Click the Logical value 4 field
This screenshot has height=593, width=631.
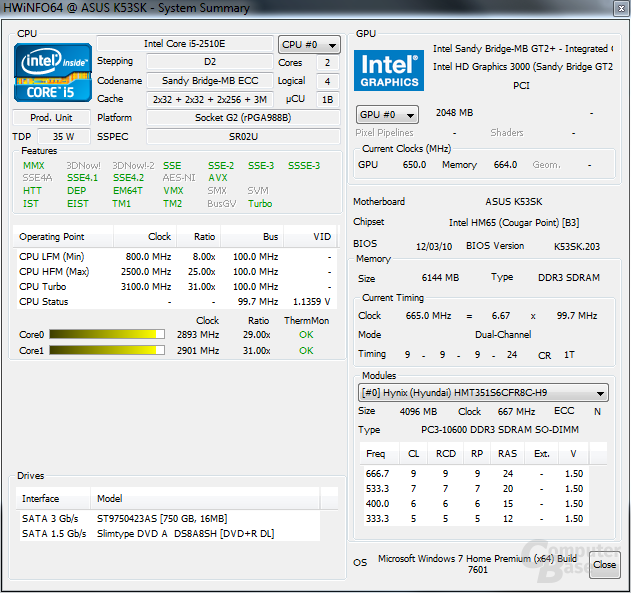[328, 81]
